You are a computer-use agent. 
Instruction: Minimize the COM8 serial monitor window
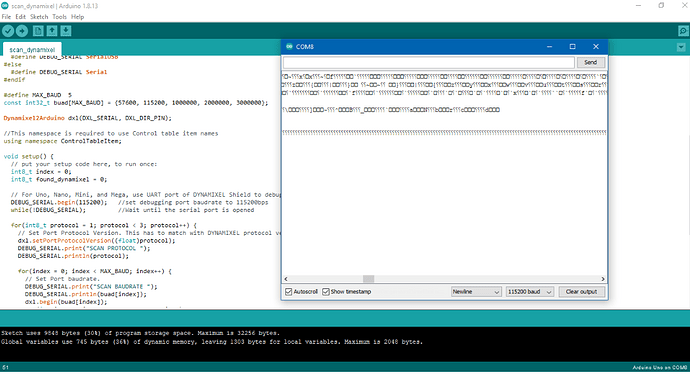coord(550,47)
